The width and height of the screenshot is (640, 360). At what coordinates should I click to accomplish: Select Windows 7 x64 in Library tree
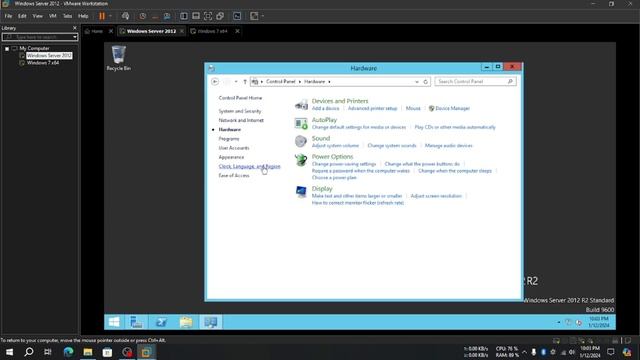click(x=43, y=63)
